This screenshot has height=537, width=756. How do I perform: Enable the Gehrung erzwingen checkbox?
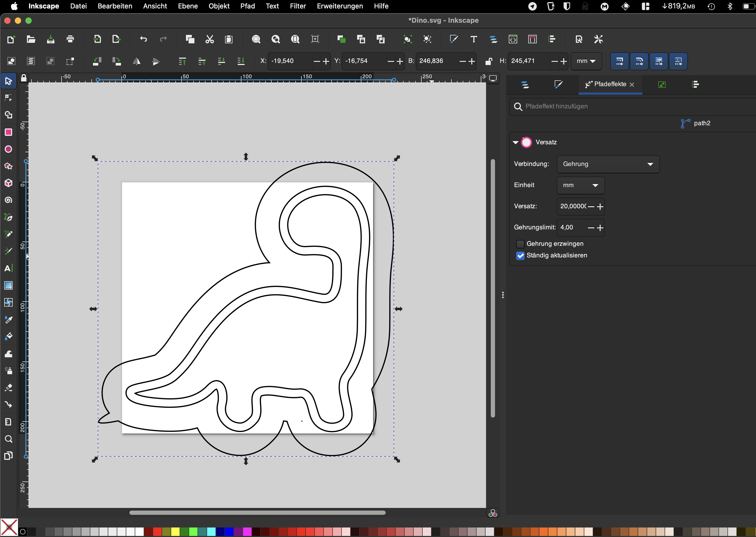[x=520, y=244]
